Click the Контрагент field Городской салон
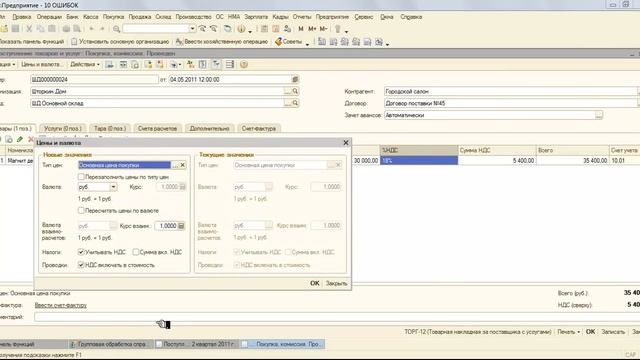640x360 pixels. click(510, 91)
